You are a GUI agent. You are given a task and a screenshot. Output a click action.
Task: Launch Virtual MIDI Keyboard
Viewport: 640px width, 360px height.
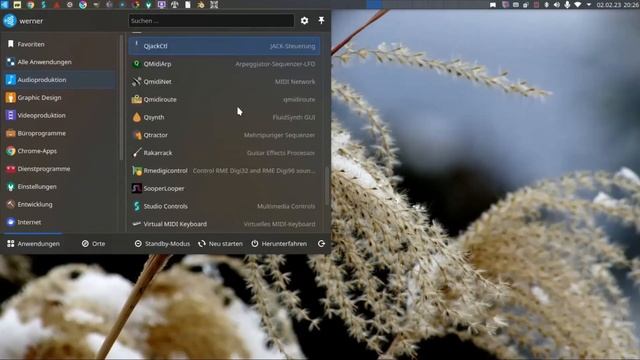pos(224,224)
